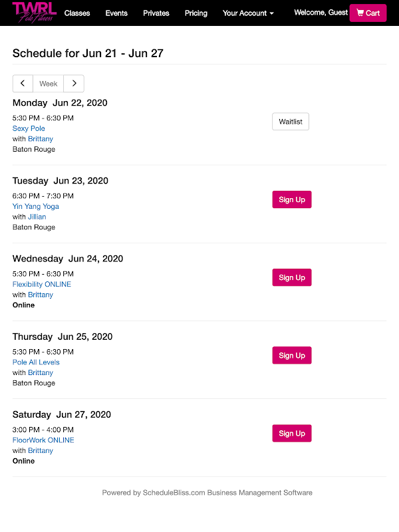This screenshot has width=399, height=532.
Task: Navigate to the Privates page
Action: [156, 13]
